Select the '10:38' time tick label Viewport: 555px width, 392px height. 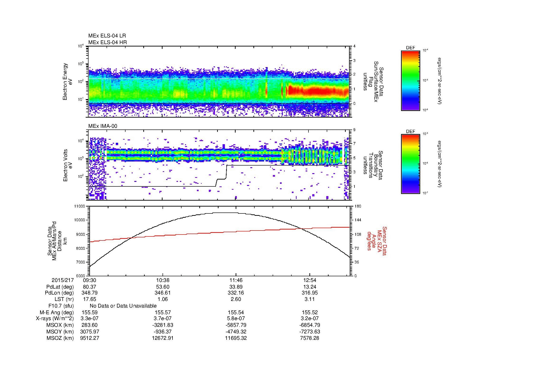click(x=163, y=280)
